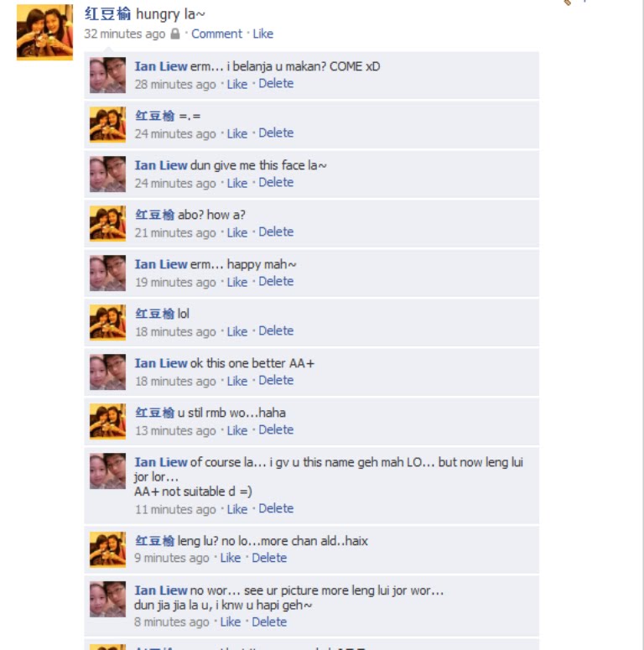Delete the 'u stil rmb wo...haha' comment
Viewport: 644px width, 650px height.
pos(276,430)
